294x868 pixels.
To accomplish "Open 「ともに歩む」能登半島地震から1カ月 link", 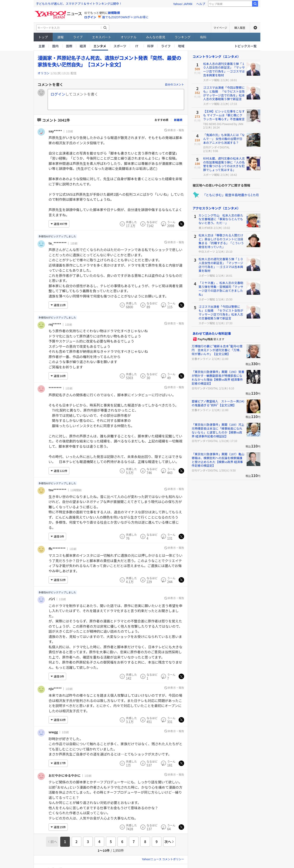I will click(231, 195).
